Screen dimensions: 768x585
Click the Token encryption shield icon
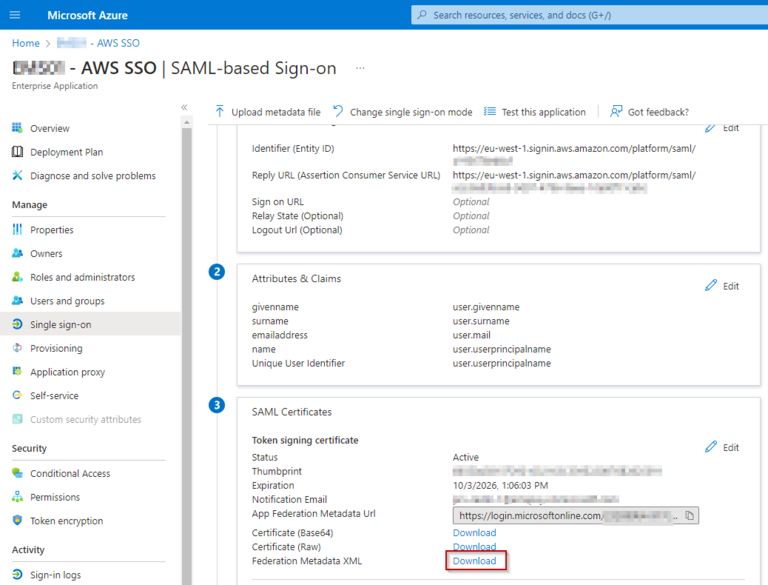(17, 520)
